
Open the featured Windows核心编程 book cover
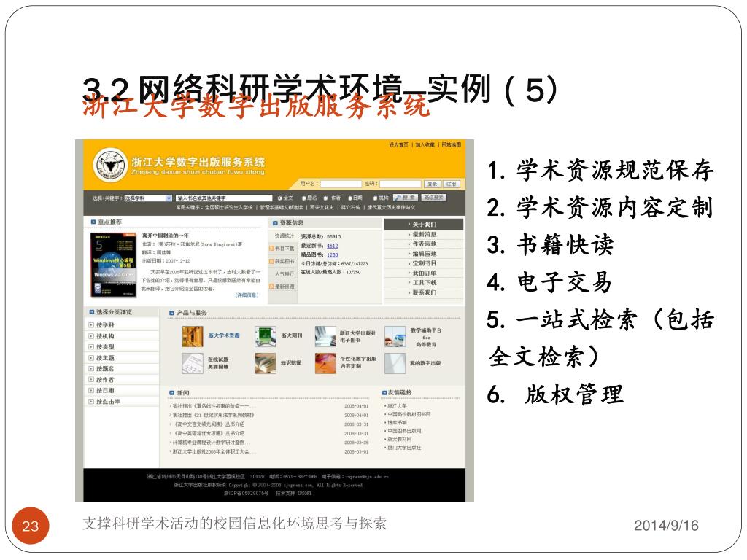tap(113, 265)
